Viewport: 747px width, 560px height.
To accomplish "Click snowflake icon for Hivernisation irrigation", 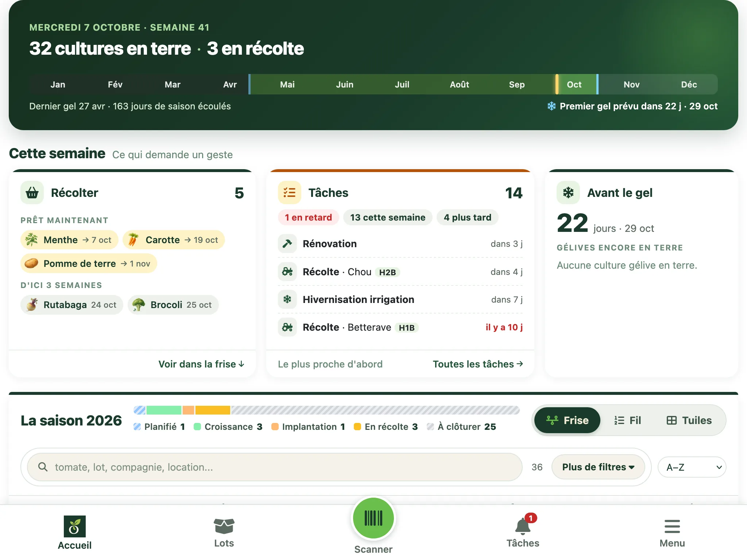I will click(x=287, y=300).
